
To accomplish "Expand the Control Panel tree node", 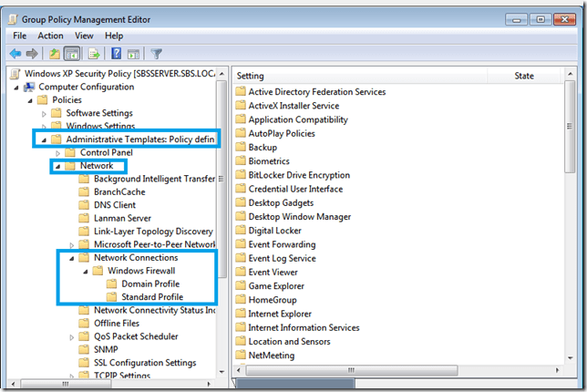I will click(58, 153).
